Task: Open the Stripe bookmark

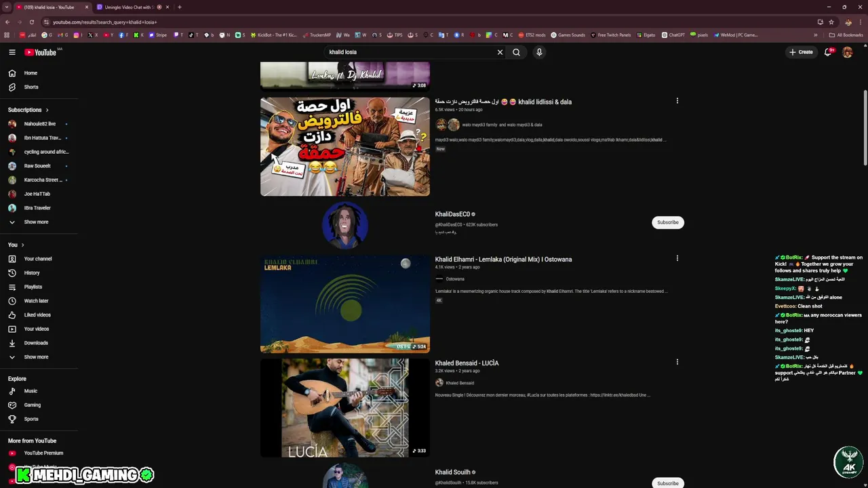Action: tap(157, 35)
